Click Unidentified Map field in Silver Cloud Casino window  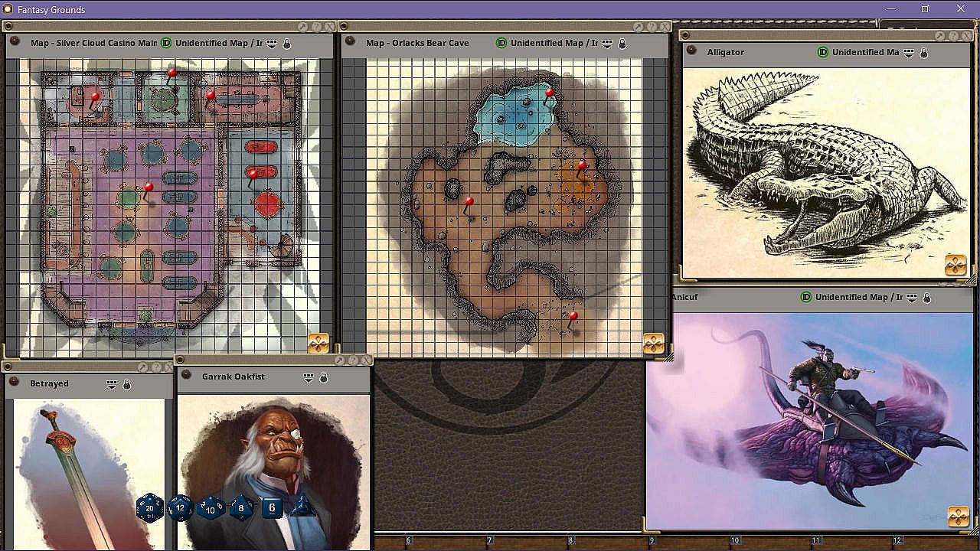pyautogui.click(x=219, y=43)
